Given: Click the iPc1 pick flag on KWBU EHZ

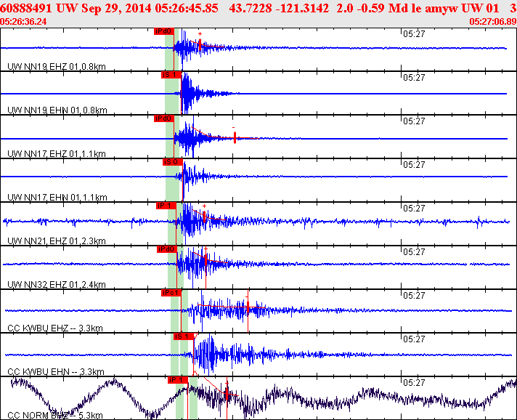Looking at the screenshot, I should coord(171,293).
